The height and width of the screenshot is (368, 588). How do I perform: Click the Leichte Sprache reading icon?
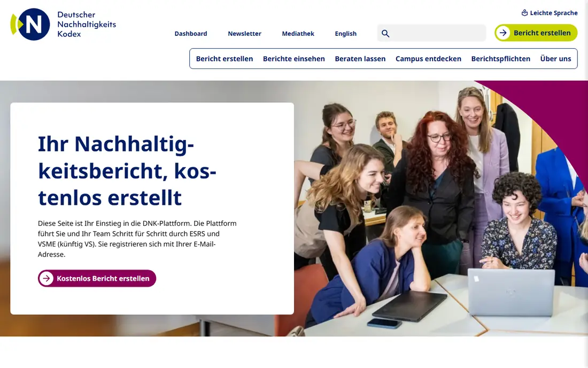[524, 13]
